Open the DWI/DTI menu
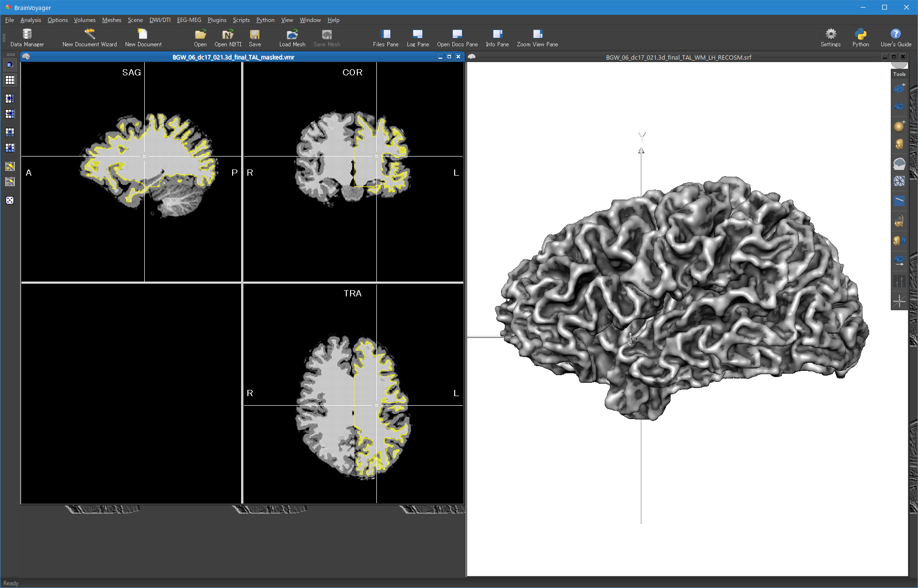 pyautogui.click(x=160, y=20)
